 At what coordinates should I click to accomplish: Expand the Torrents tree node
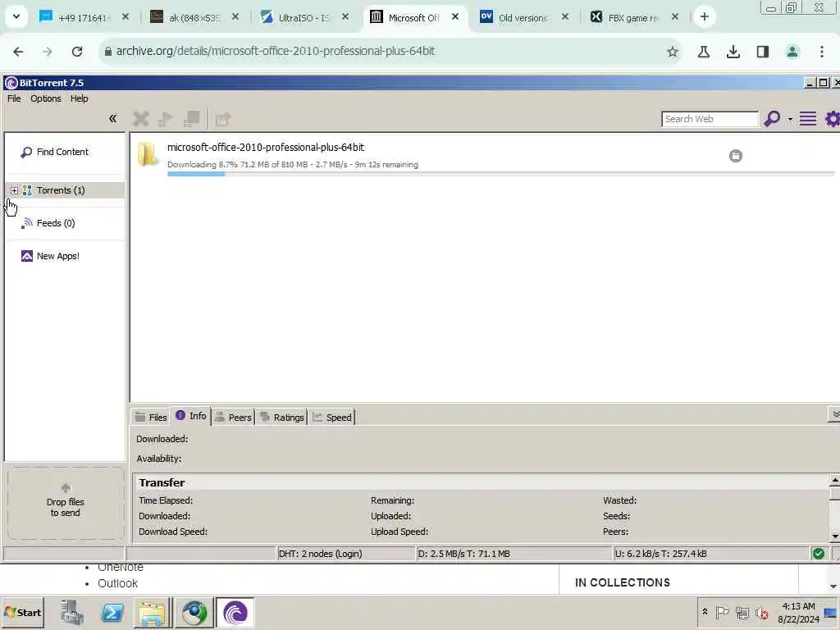[15, 190]
